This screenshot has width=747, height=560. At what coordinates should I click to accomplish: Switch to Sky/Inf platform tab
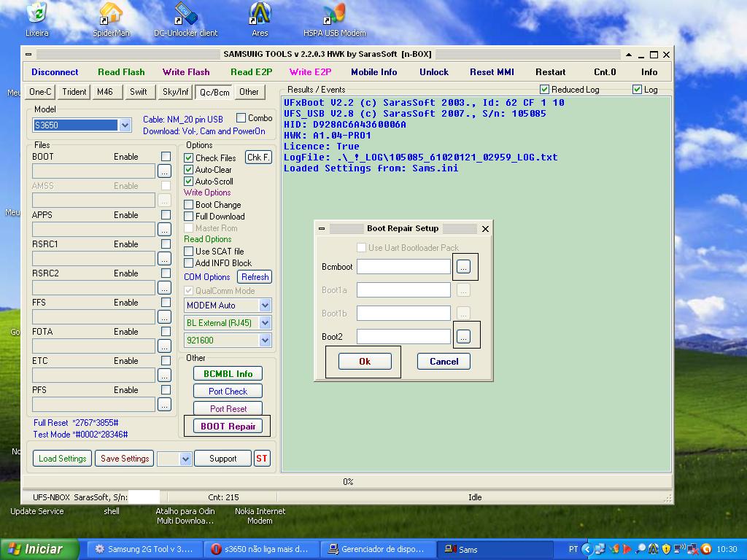coord(175,91)
